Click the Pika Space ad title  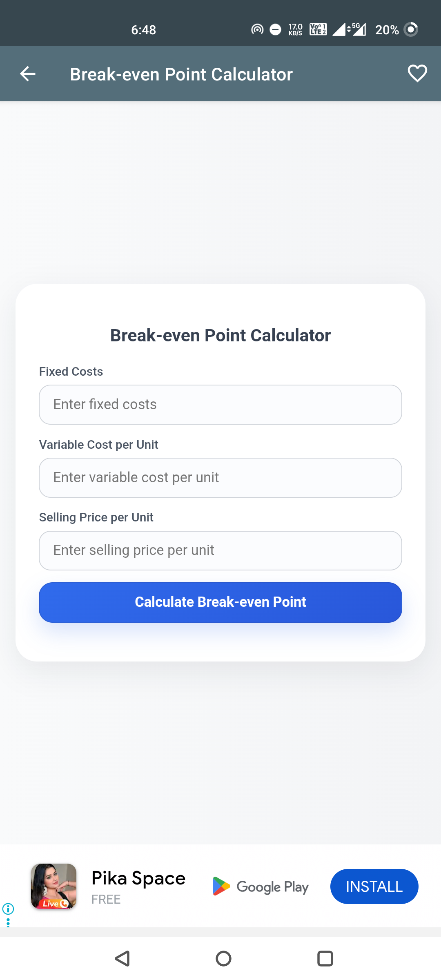coord(138,878)
